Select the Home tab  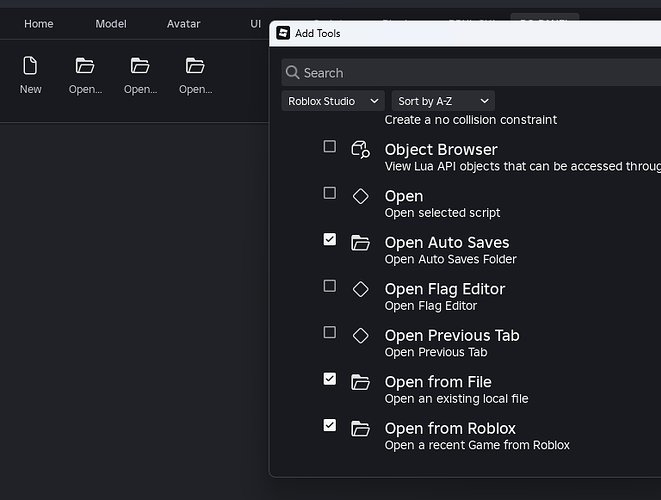point(39,24)
